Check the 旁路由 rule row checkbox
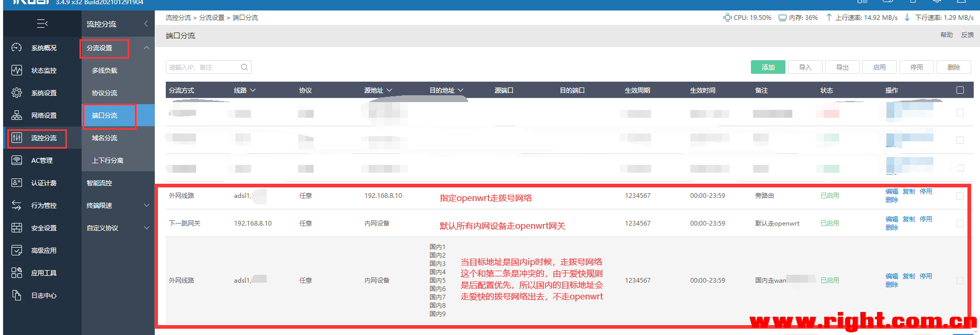This screenshot has height=335, width=980. pyautogui.click(x=960, y=196)
